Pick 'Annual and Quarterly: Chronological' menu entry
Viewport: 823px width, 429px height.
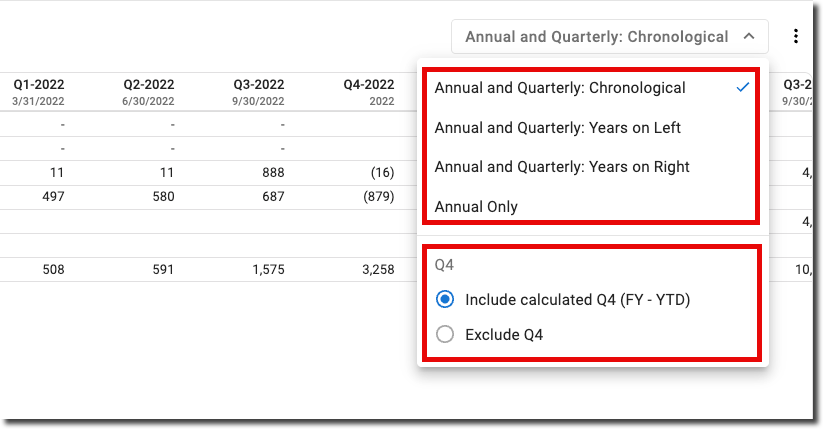pyautogui.click(x=560, y=88)
